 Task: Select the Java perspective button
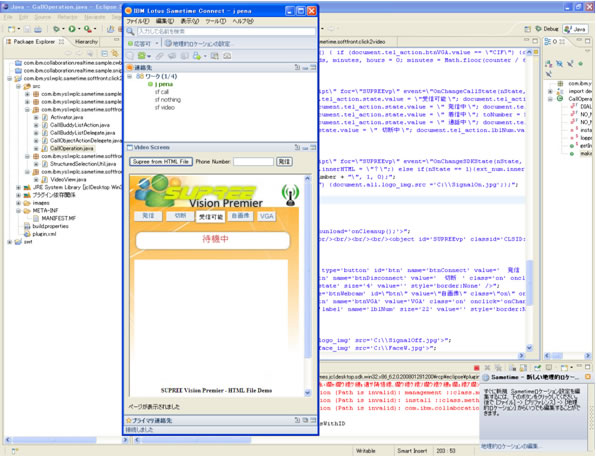click(x=575, y=29)
